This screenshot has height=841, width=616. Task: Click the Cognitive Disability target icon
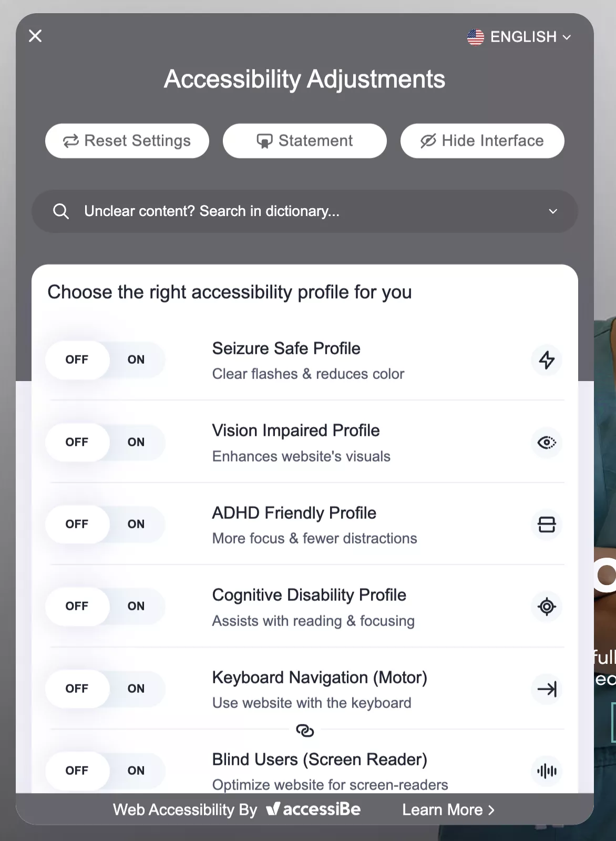click(547, 607)
